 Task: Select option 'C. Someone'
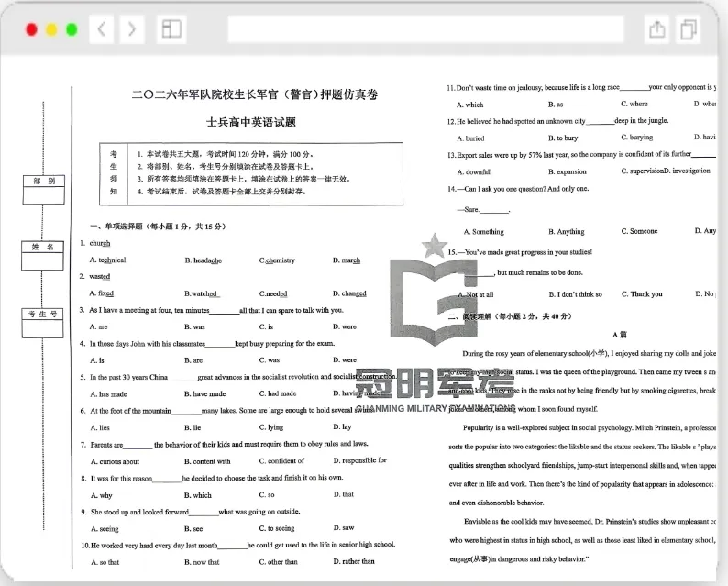[639, 231]
